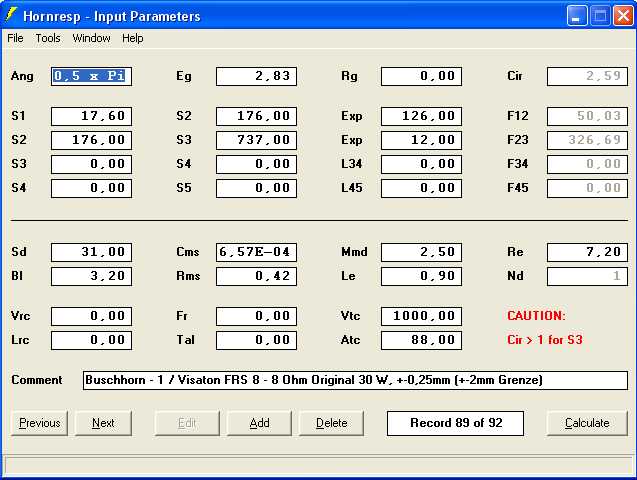Click the Cms value field
The image size is (637, 480).
click(256, 252)
